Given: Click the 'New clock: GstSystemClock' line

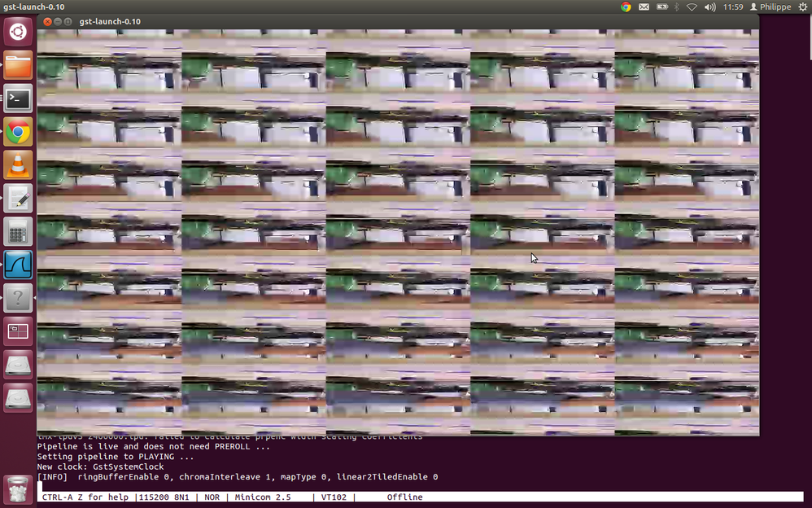Looking at the screenshot, I should point(100,466).
